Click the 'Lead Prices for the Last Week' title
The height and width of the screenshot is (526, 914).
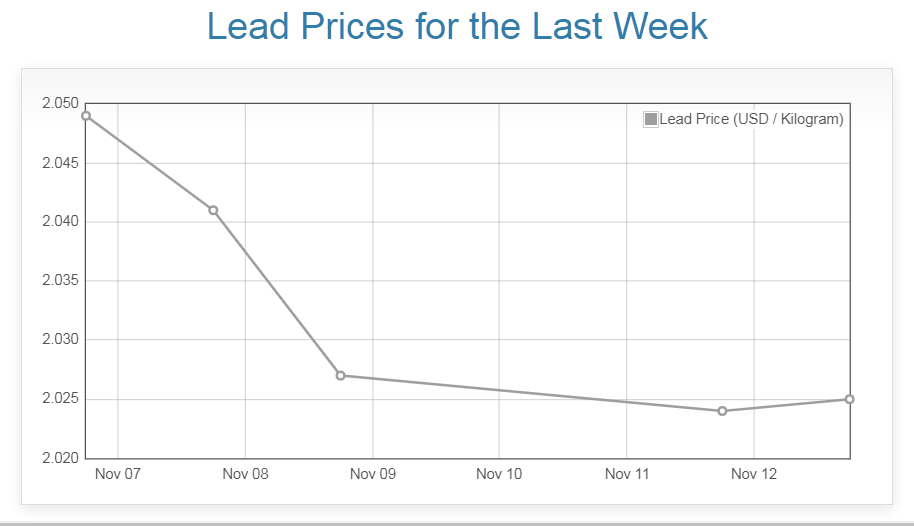click(457, 27)
